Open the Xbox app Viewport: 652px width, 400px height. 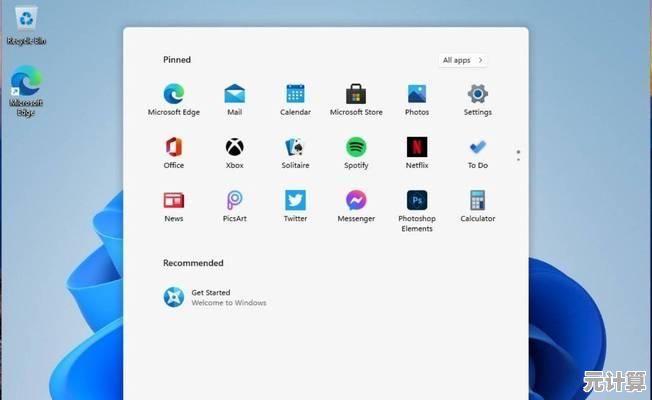pyautogui.click(x=235, y=148)
